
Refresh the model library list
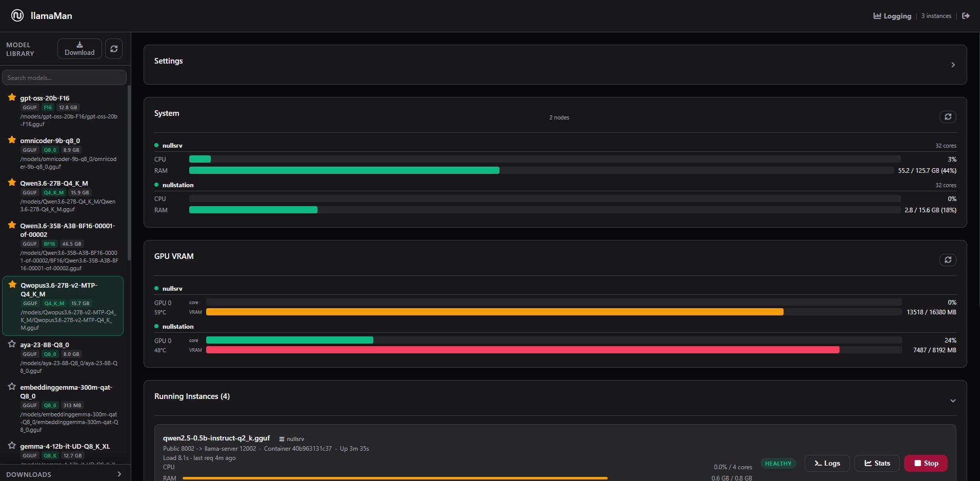114,49
